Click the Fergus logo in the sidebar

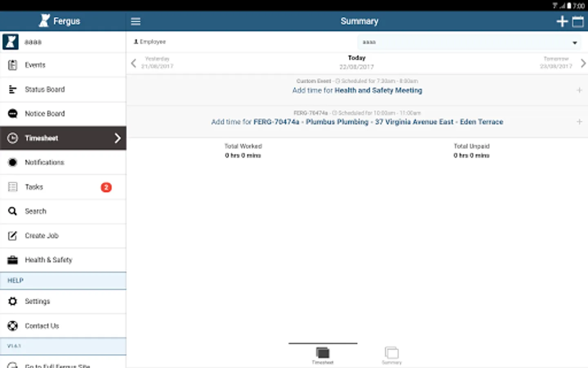point(44,20)
